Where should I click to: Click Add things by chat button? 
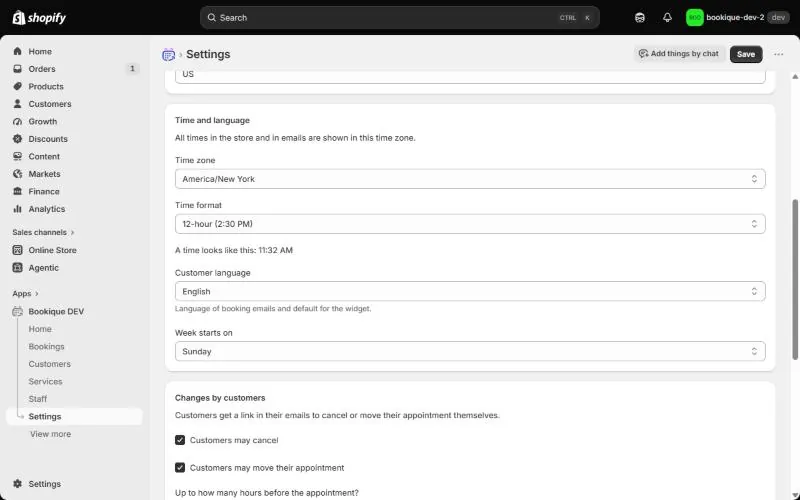(x=679, y=54)
